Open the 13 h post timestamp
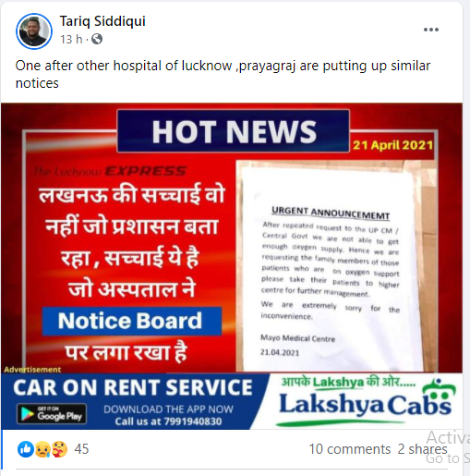 click(71, 39)
